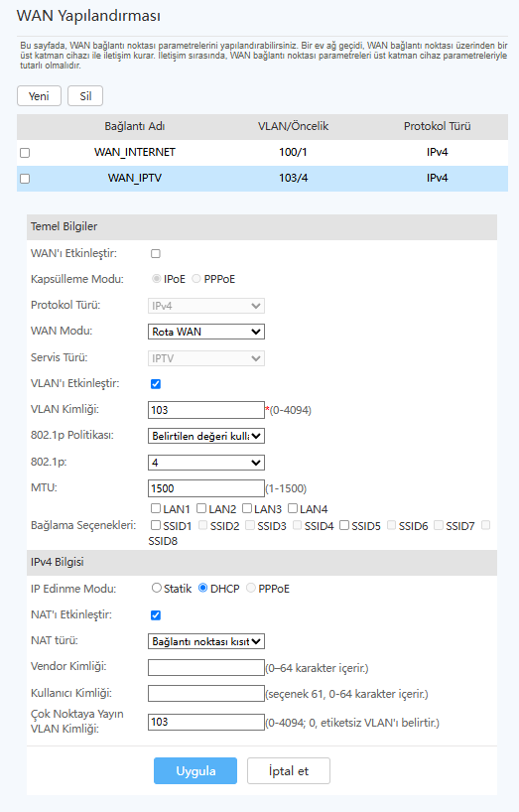This screenshot has width=519, height=812.
Task: Select the WAN_INTERNET connection name
Action: coord(135,152)
